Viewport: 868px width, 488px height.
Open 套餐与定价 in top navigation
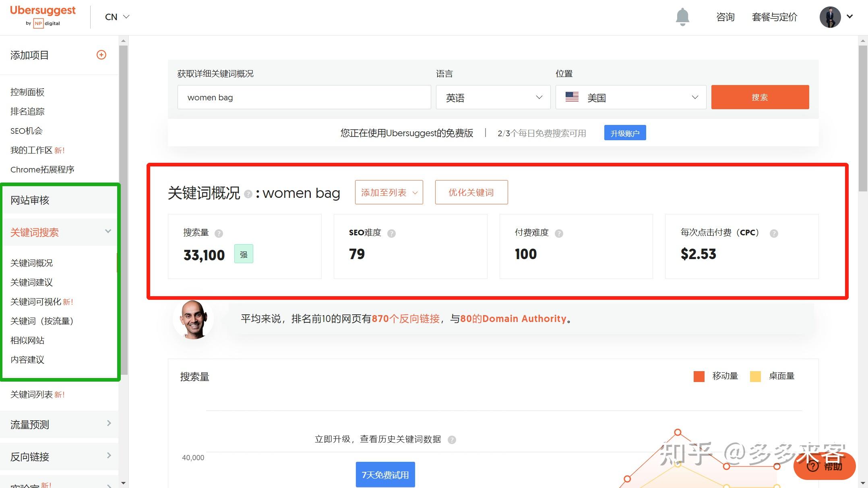coord(774,17)
